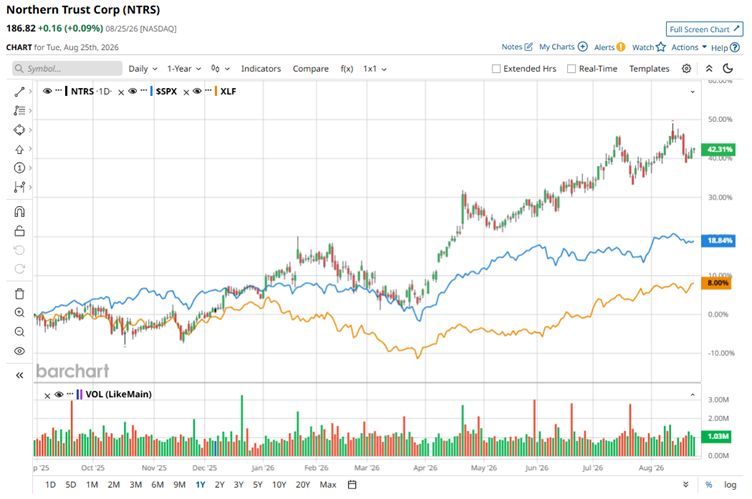Zoom in on the chart
The image size is (752, 499).
[19, 313]
